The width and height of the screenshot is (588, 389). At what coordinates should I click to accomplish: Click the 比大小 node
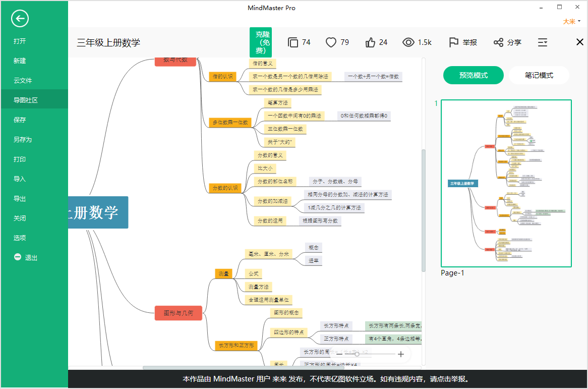[x=265, y=169]
